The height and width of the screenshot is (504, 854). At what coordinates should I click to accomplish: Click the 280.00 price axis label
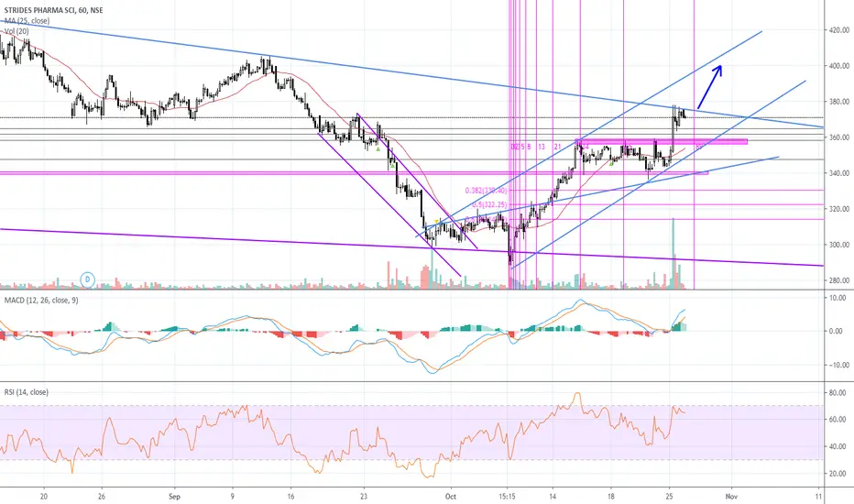pyautogui.click(x=838, y=280)
